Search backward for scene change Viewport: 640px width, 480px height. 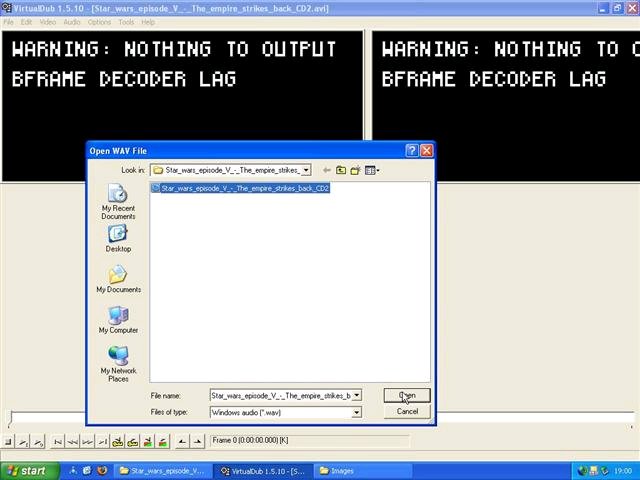[148, 442]
